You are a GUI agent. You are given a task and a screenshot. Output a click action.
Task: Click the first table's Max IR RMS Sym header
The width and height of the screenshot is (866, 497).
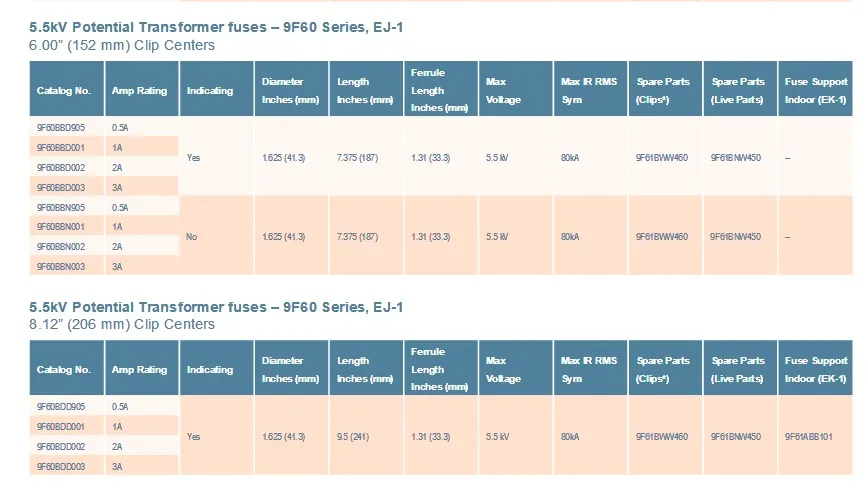pyautogui.click(x=590, y=89)
